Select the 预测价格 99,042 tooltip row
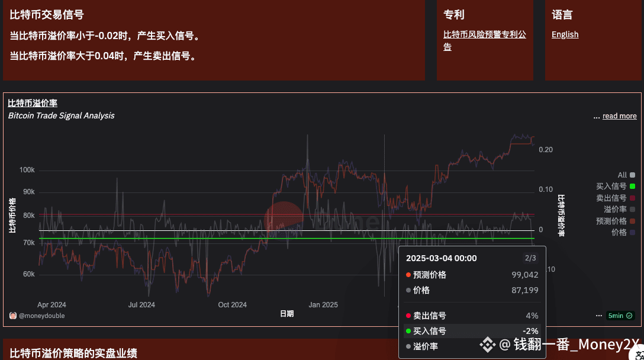 (x=472, y=275)
